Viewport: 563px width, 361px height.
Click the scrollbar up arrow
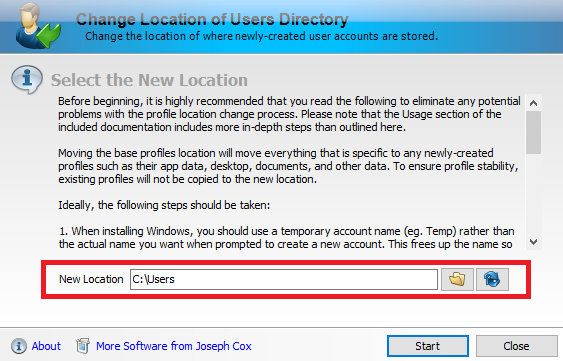point(534,103)
